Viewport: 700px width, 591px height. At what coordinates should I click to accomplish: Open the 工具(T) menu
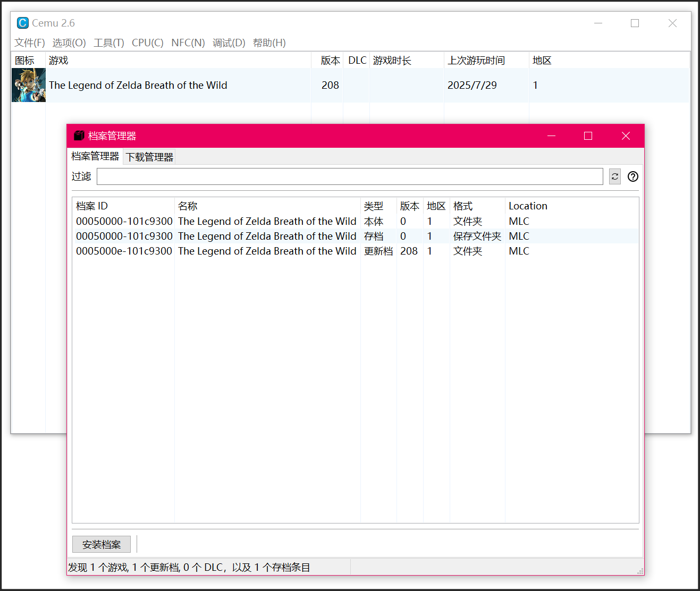[x=108, y=43]
